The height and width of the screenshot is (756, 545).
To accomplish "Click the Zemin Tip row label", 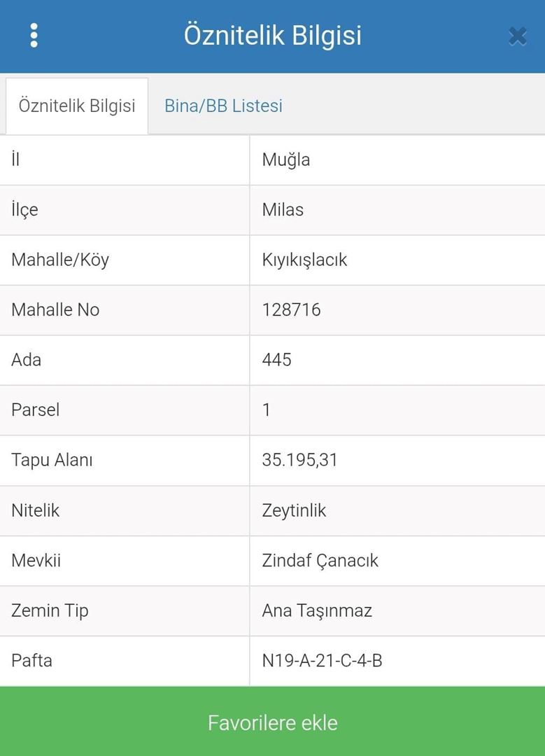I will (x=50, y=610).
